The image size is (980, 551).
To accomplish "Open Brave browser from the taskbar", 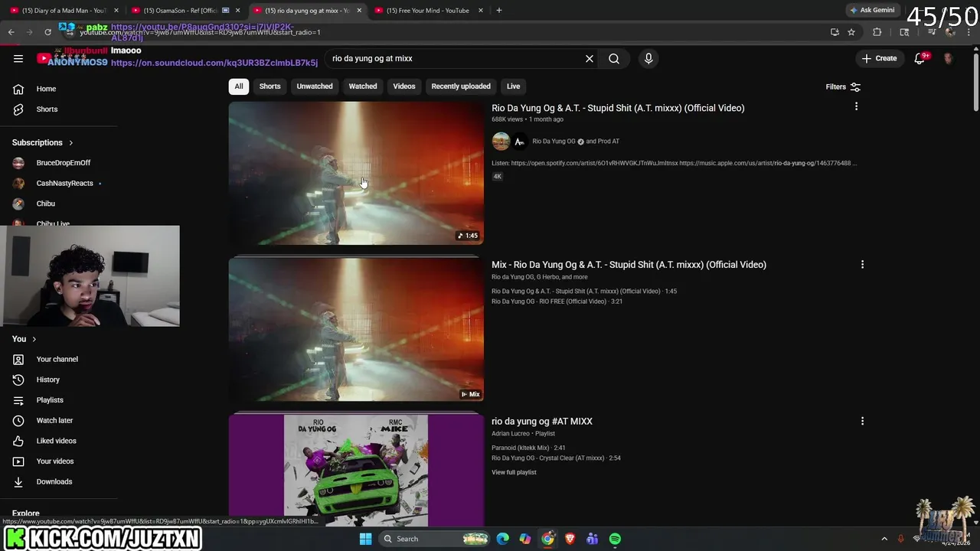I will [x=570, y=539].
